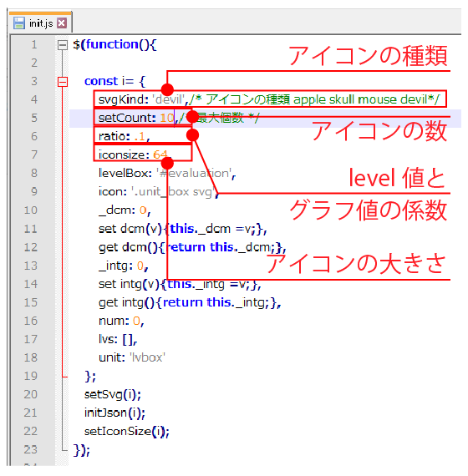The image size is (468, 476).
Task: Click the setSvg(i); call
Action: tap(113, 395)
